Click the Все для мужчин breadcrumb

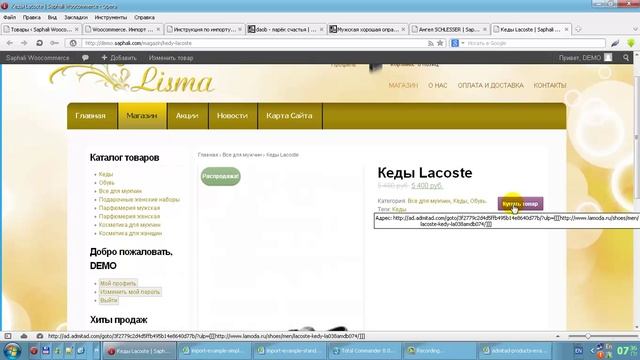click(242, 155)
